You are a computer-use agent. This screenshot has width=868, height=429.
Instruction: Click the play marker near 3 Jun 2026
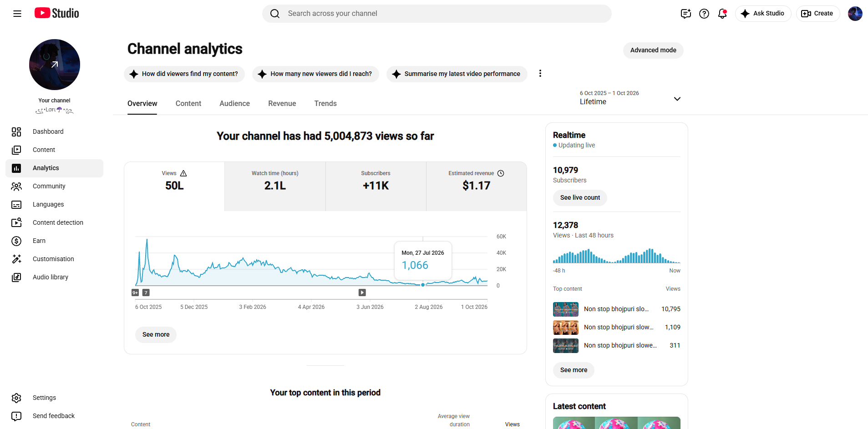[362, 293]
